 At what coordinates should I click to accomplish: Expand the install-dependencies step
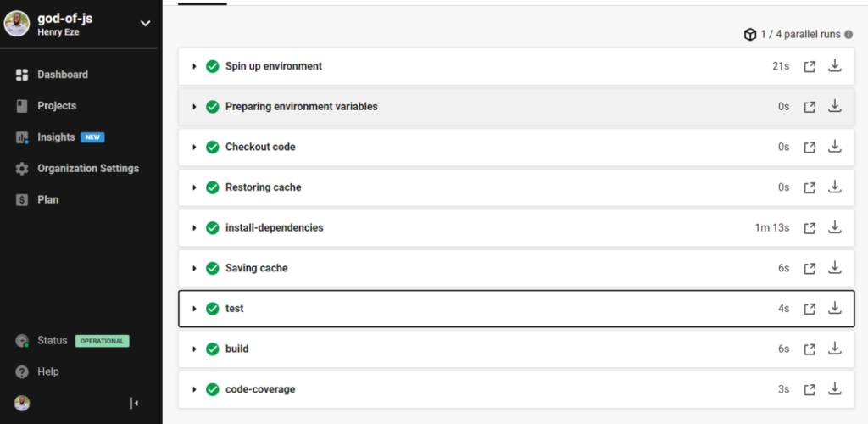194,228
